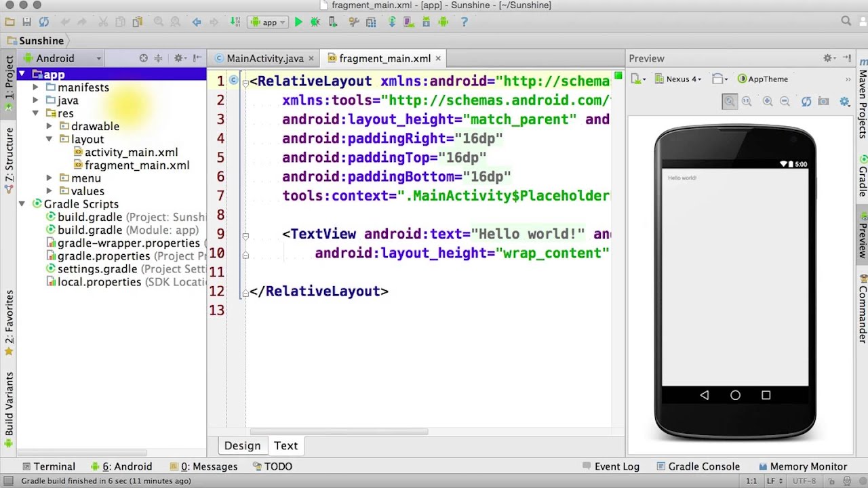The width and height of the screenshot is (868, 488).
Task: Set preview zoom to actual size 1:1
Action: 747,102
